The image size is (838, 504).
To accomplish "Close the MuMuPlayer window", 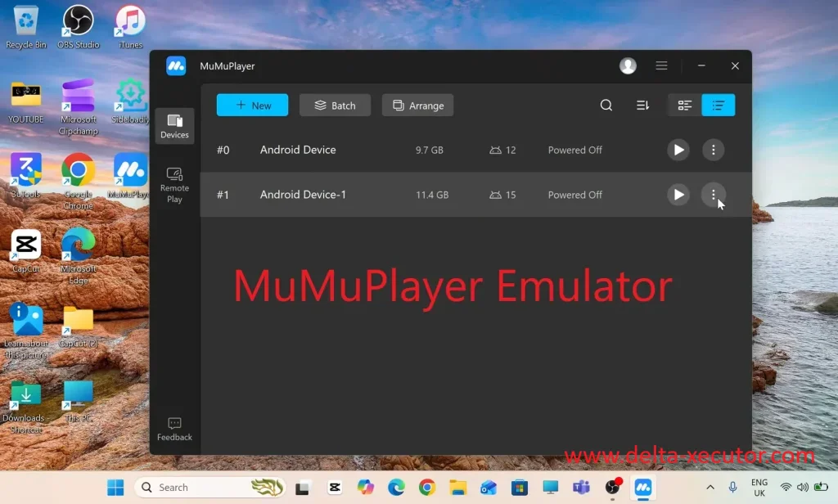I will coord(735,65).
